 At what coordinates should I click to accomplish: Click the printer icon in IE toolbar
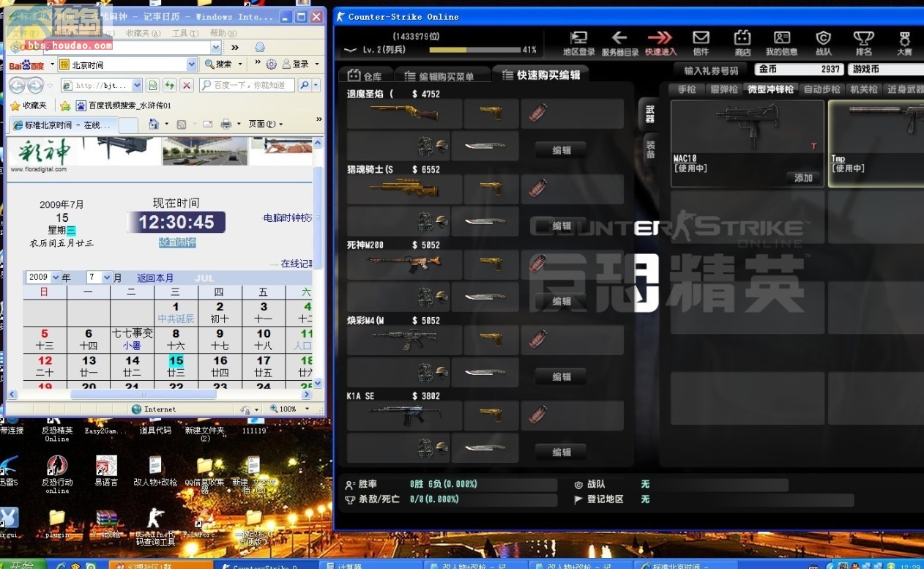pyautogui.click(x=226, y=124)
